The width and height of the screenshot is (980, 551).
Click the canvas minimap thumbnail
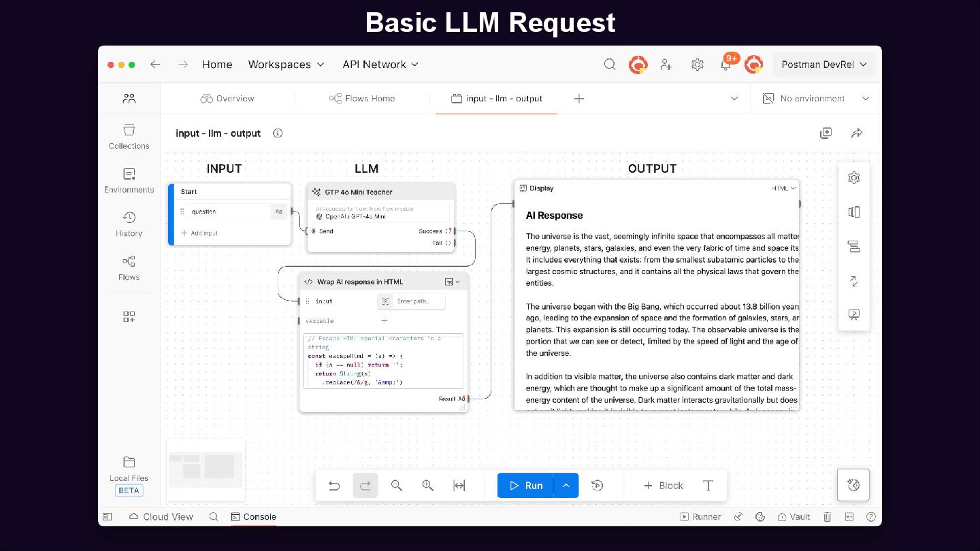206,471
